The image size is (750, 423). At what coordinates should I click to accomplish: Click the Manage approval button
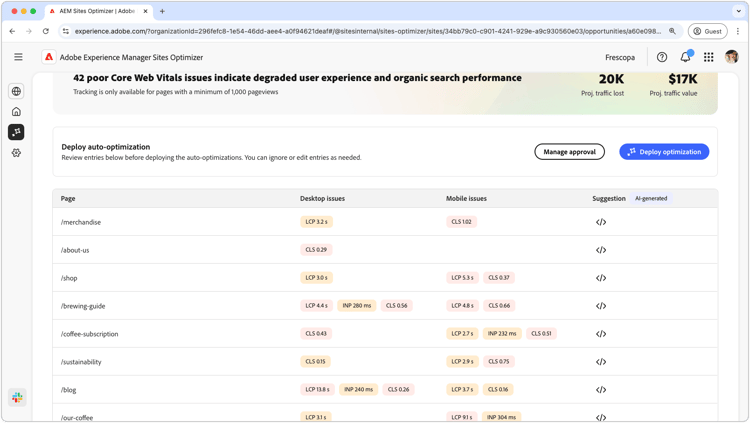tap(569, 152)
